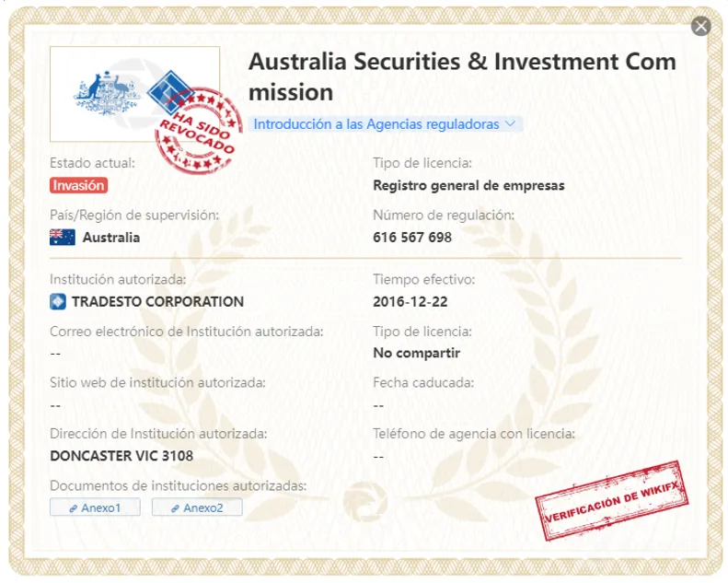Click the effective date 2016-12-22
Viewport: 728px width, 583px height.
pyautogui.click(x=410, y=301)
